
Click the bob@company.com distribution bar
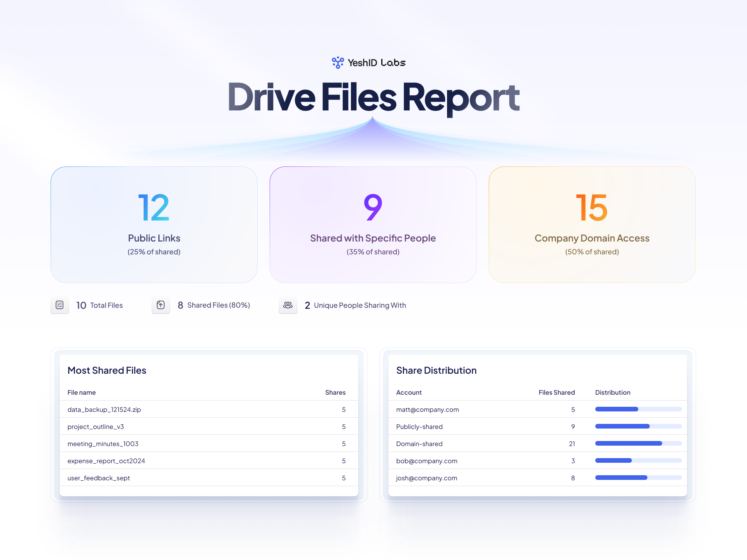click(x=638, y=460)
